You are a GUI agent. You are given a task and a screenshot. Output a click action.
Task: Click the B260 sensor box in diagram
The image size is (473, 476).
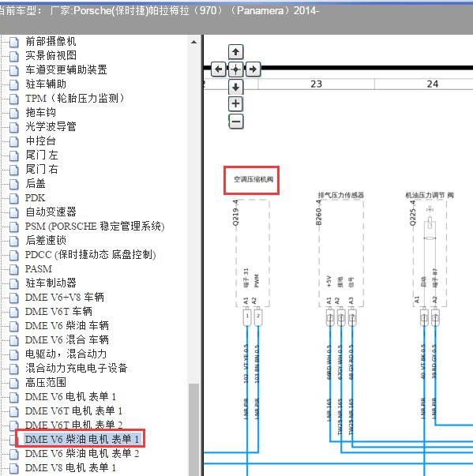341,253
